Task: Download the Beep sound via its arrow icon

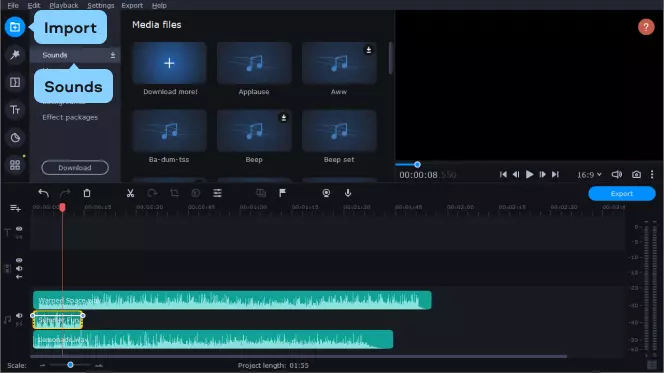Action: (284, 117)
